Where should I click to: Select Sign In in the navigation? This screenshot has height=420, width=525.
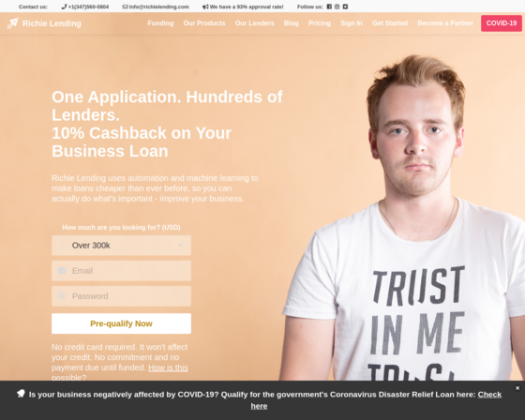(352, 23)
